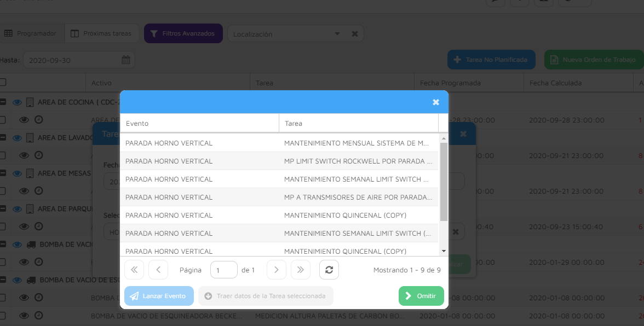Viewport: 644px width, 326px height.
Task: Open the Localización dropdown
Action: [337, 33]
